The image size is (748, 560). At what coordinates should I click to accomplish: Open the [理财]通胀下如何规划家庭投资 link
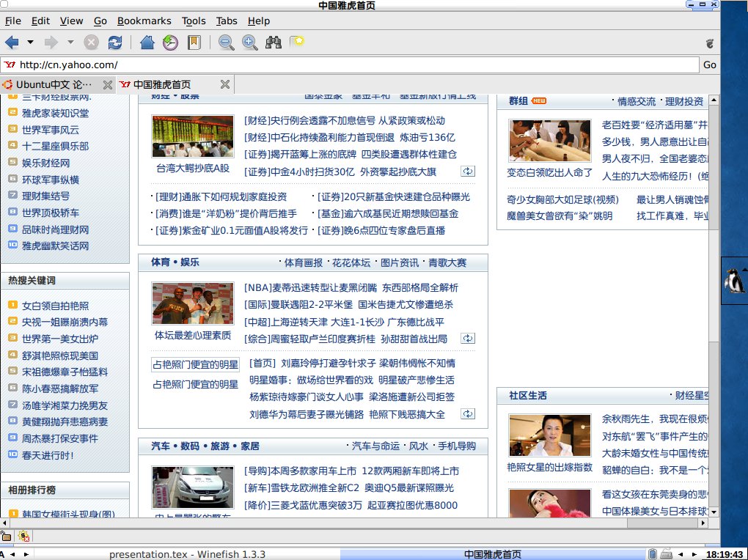point(221,197)
